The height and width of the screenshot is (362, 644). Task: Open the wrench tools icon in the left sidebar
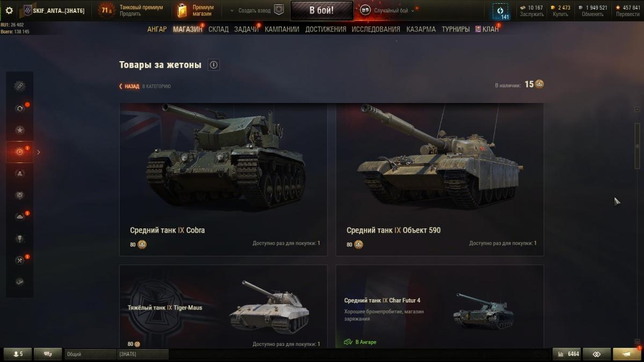click(20, 260)
